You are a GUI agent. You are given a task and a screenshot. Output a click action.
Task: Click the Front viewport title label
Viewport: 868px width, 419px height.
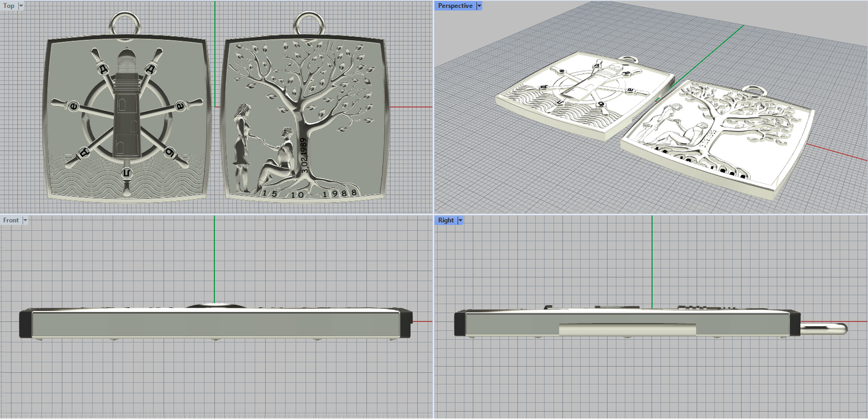point(11,220)
